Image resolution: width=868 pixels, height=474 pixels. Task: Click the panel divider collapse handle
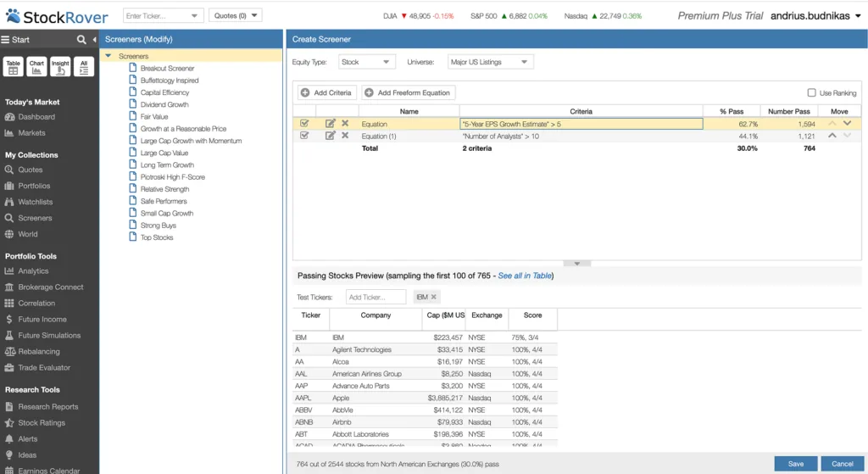click(x=576, y=263)
